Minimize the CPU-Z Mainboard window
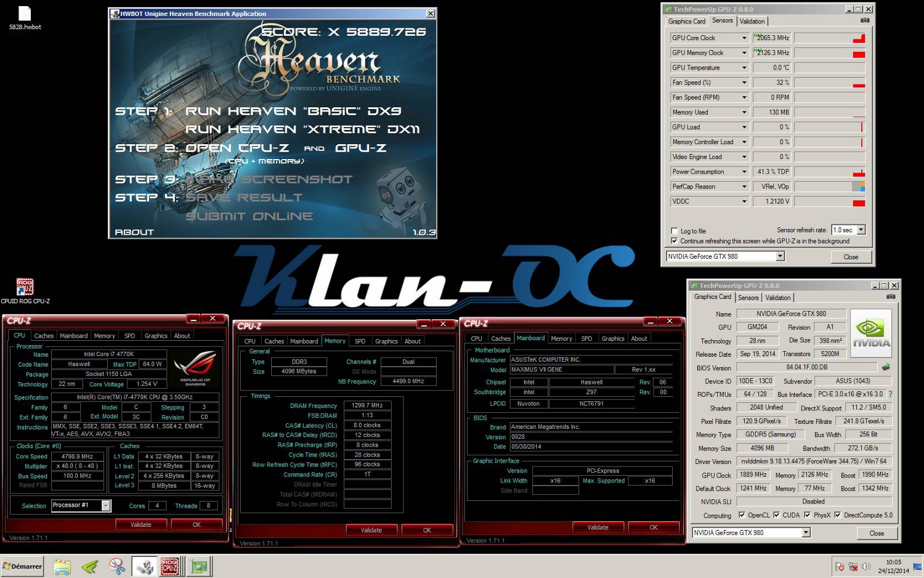Screen dimensions: 924x578 pyautogui.click(x=650, y=321)
